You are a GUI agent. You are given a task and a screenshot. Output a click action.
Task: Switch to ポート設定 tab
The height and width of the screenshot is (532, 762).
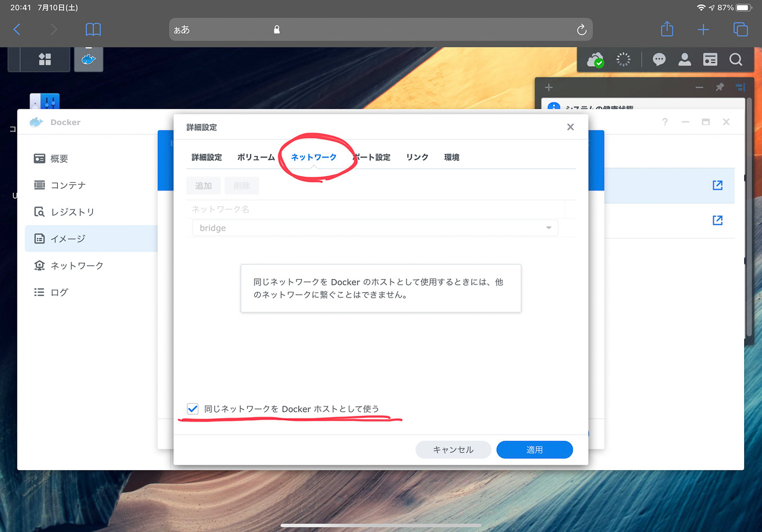[371, 157]
